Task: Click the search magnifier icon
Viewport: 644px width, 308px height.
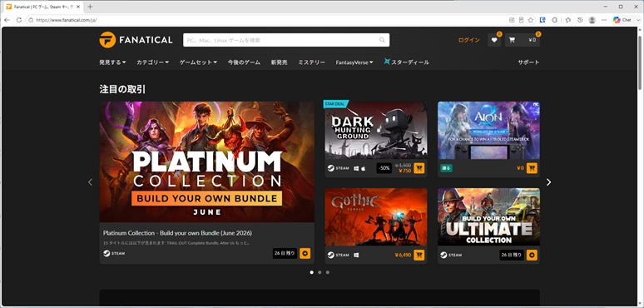Action: click(382, 40)
